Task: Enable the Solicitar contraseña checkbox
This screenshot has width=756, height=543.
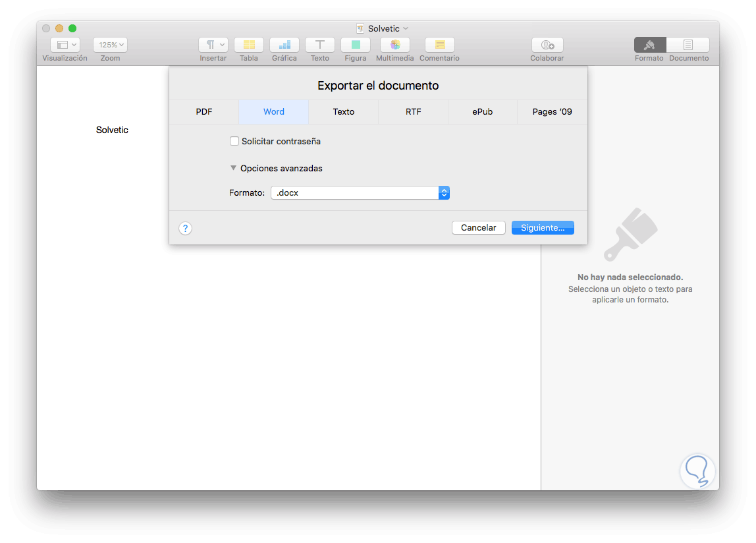Action: [234, 141]
